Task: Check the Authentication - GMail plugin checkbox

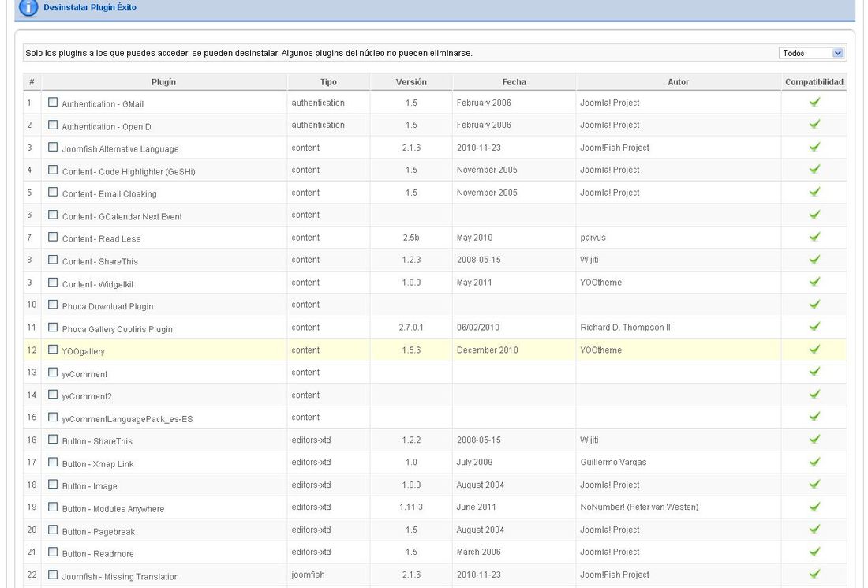Action: 53,102
